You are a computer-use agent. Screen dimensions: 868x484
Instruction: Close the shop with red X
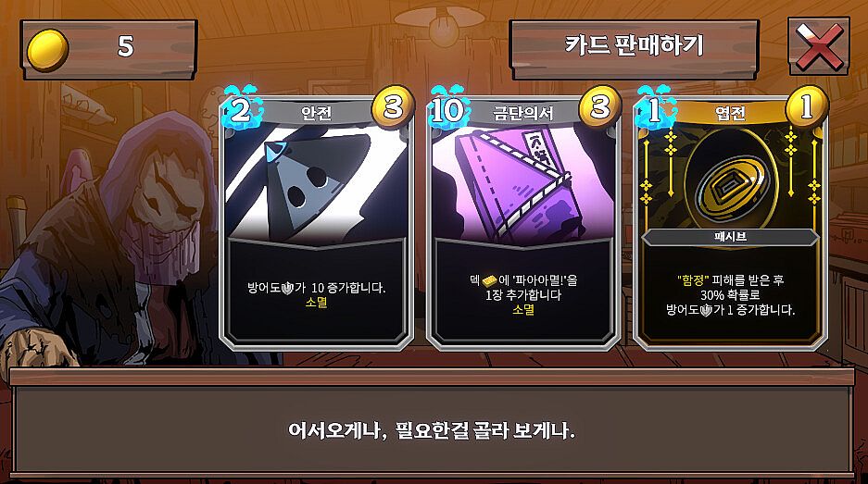coord(819,46)
